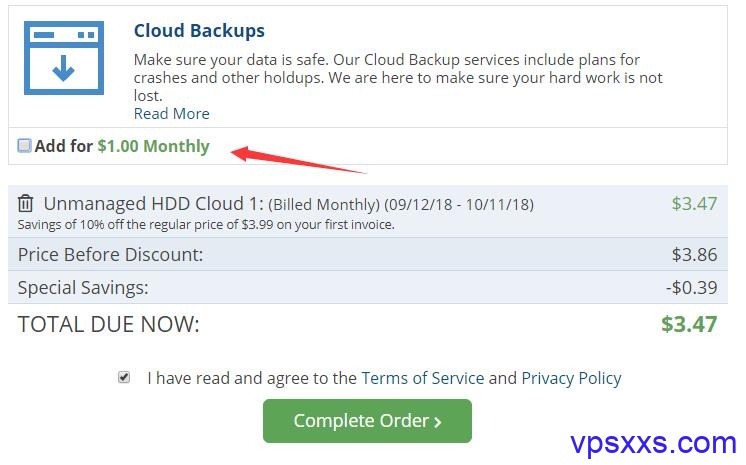The width and height of the screenshot is (746, 465).
Task: Click the vpsxxs.com watermark text
Action: (x=653, y=444)
